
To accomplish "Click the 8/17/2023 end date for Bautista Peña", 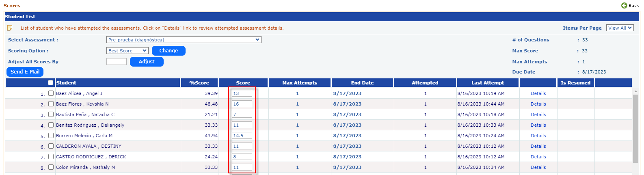I will (x=347, y=115).
